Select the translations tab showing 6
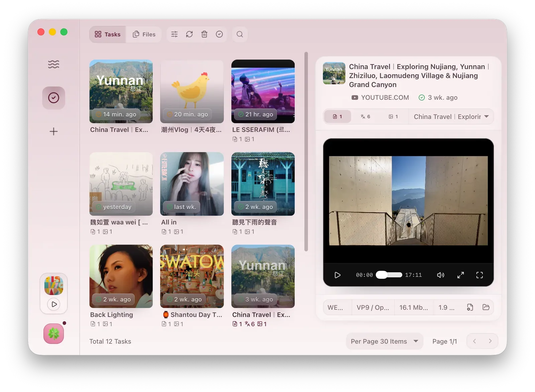The width and height of the screenshot is (535, 392). 365,117
